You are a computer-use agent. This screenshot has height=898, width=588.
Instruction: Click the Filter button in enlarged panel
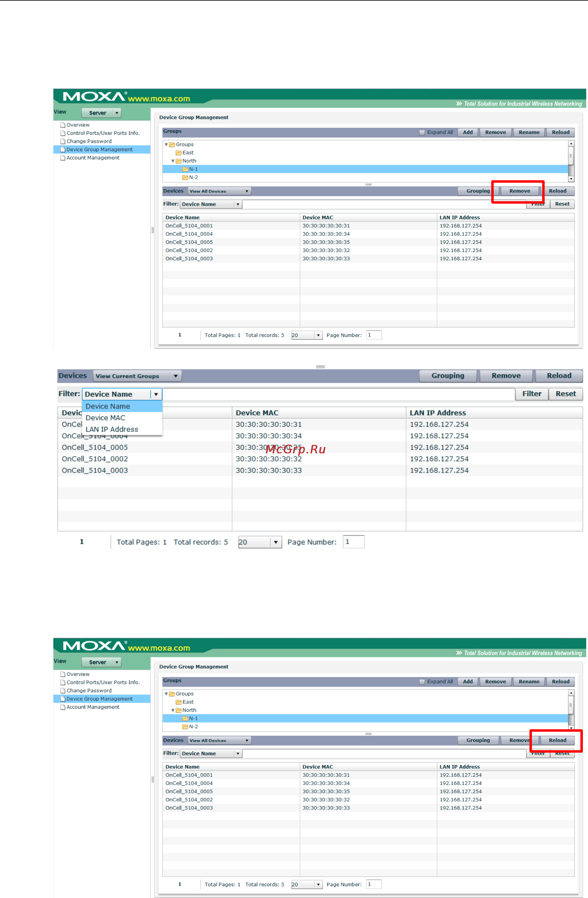(x=532, y=394)
